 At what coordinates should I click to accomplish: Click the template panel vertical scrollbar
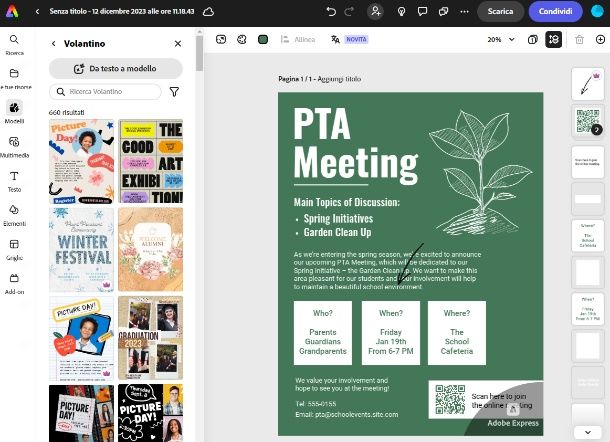[200, 53]
